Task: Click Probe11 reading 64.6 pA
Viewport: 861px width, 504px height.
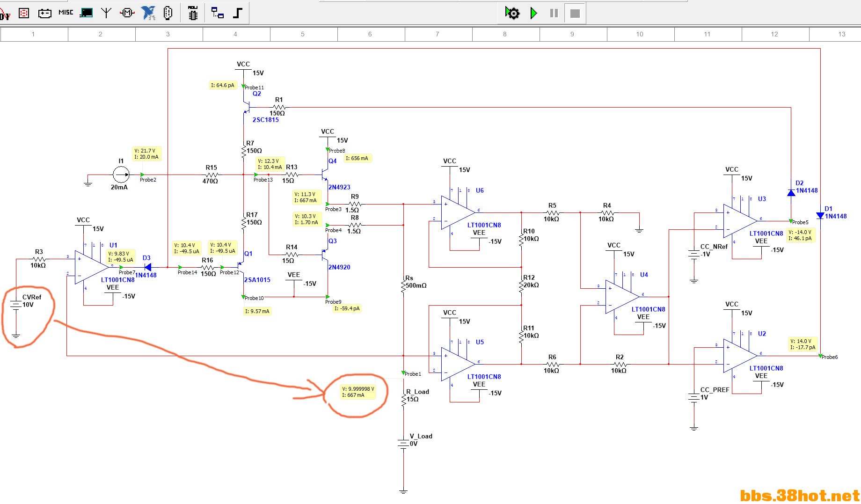Action: [222, 85]
